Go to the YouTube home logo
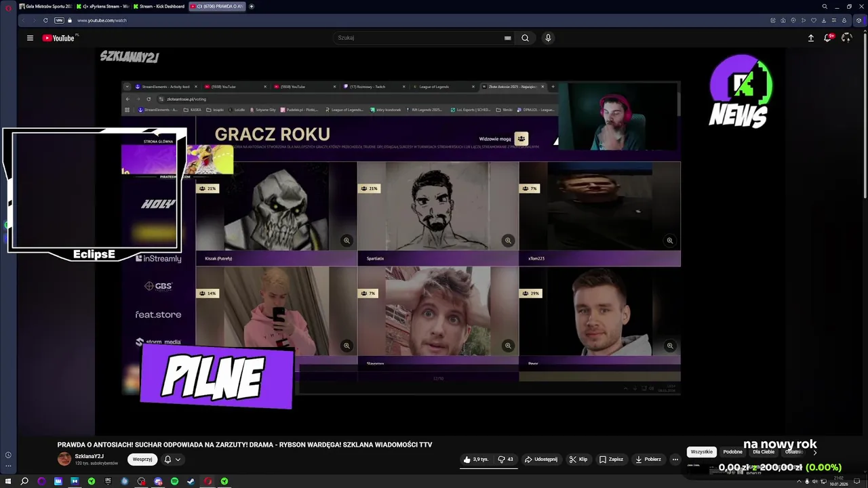The image size is (868, 488). [59, 38]
